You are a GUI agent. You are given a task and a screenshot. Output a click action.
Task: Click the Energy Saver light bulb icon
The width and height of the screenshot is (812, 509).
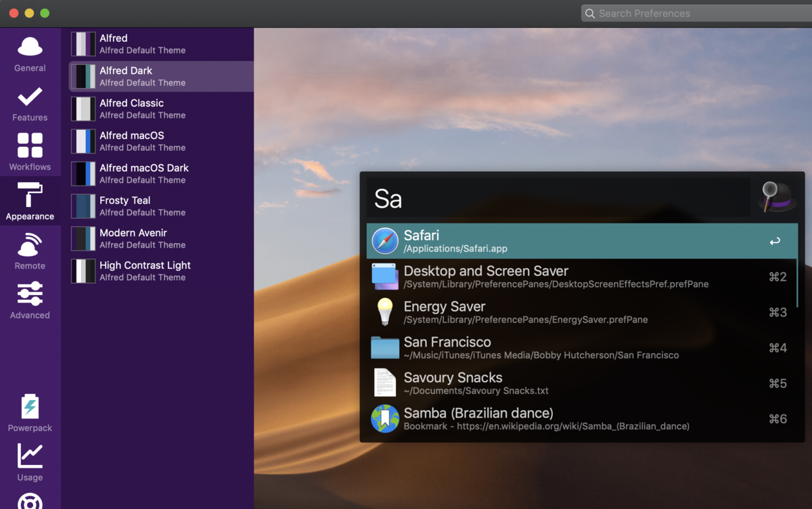385,312
